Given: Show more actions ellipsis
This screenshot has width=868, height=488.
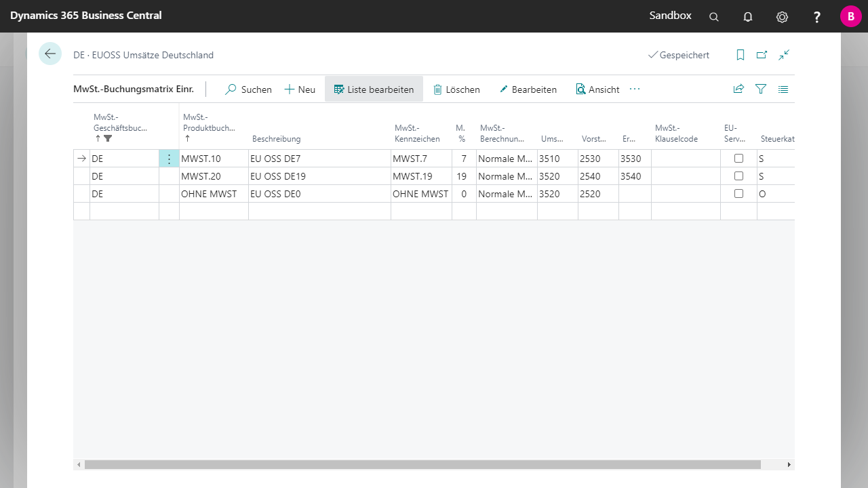Looking at the screenshot, I should point(635,89).
